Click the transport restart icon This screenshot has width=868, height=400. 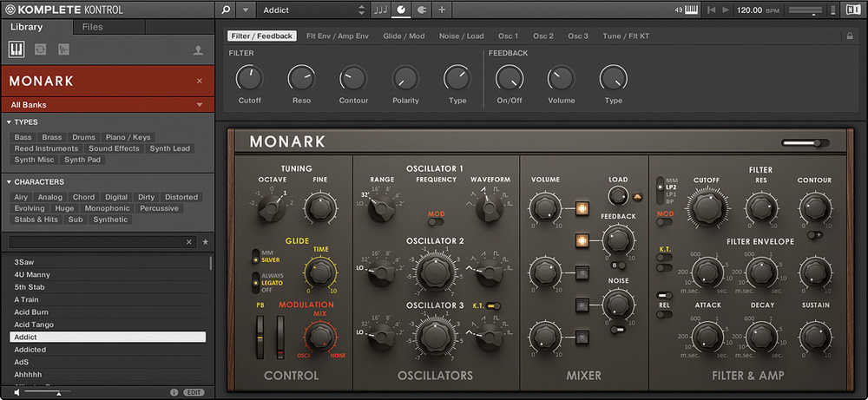(x=712, y=10)
